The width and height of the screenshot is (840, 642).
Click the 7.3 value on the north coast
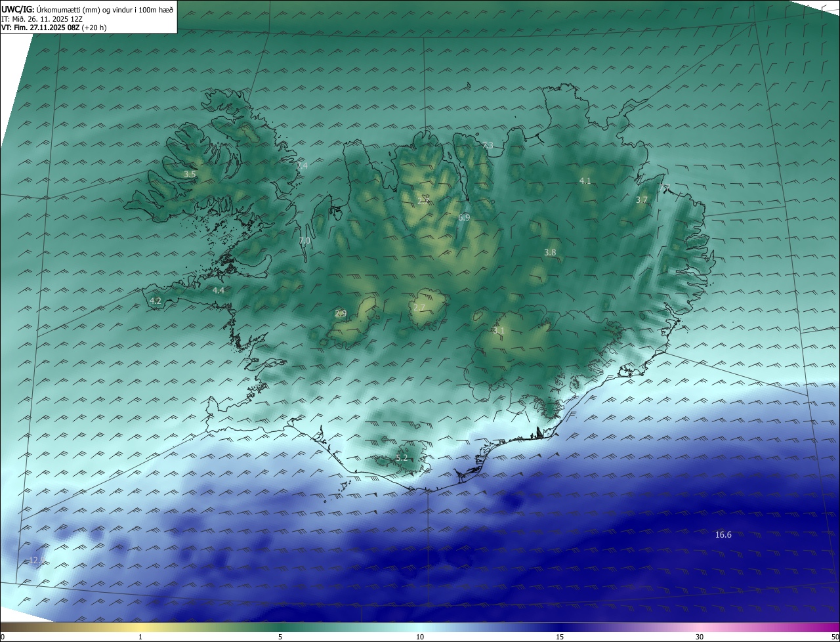(488, 146)
